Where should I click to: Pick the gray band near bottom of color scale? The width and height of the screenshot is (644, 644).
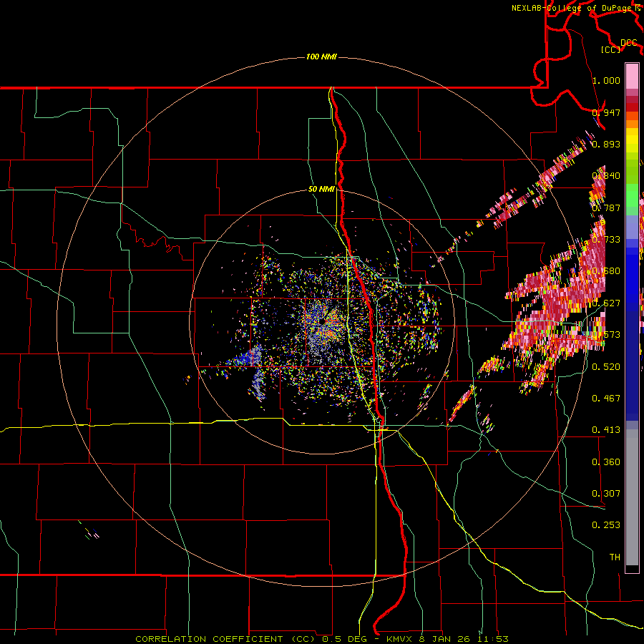pos(632,497)
